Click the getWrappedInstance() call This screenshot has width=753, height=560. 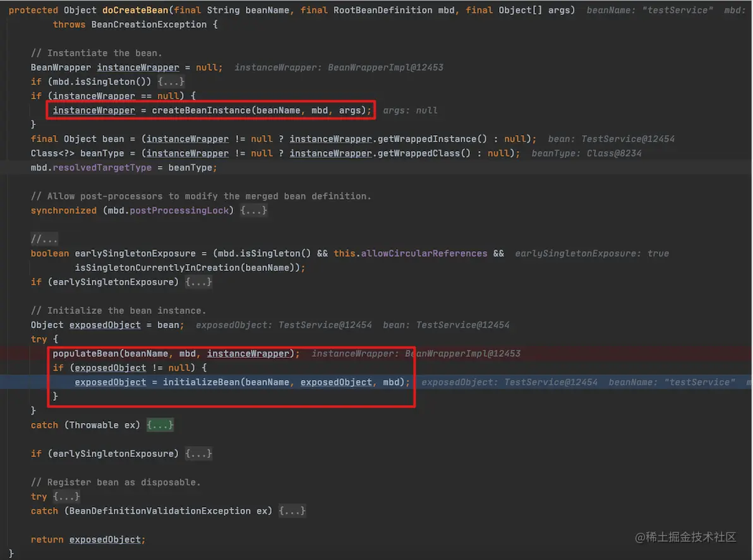pyautogui.click(x=432, y=139)
